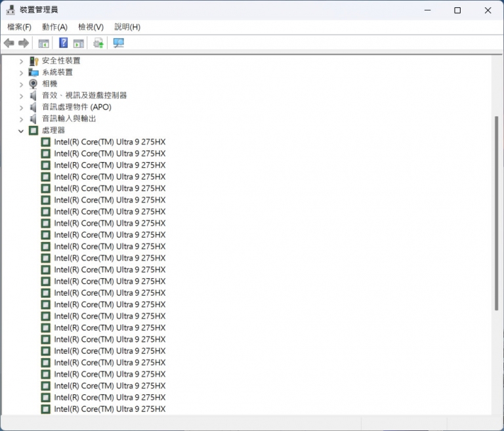Click the Forward arrow in the toolbar
The image size is (504, 431).
click(x=24, y=43)
